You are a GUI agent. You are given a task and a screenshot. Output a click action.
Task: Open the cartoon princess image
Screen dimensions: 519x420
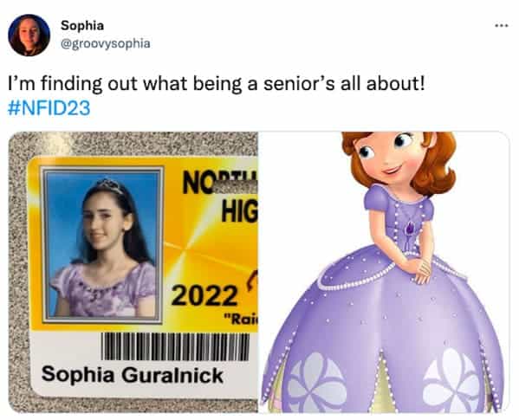click(383, 272)
